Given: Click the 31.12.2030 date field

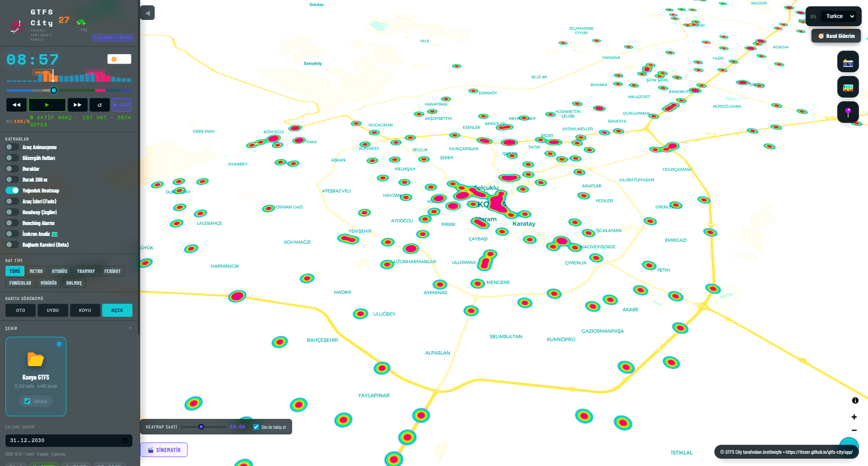Looking at the screenshot, I should 69,440.
